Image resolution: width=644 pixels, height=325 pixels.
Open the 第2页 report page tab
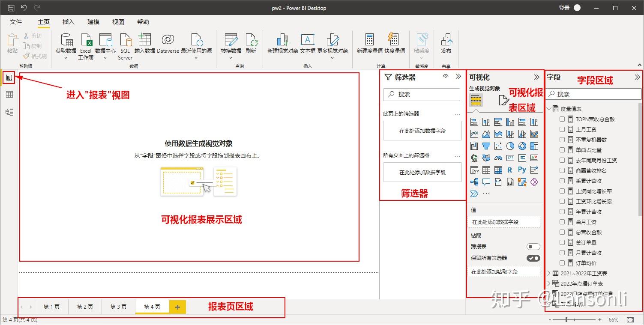(x=84, y=307)
